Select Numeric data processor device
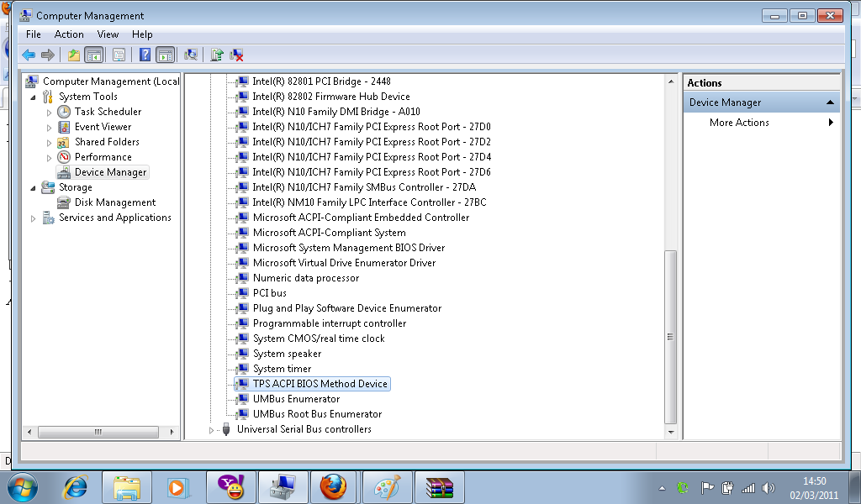The width and height of the screenshot is (861, 504). 306,278
